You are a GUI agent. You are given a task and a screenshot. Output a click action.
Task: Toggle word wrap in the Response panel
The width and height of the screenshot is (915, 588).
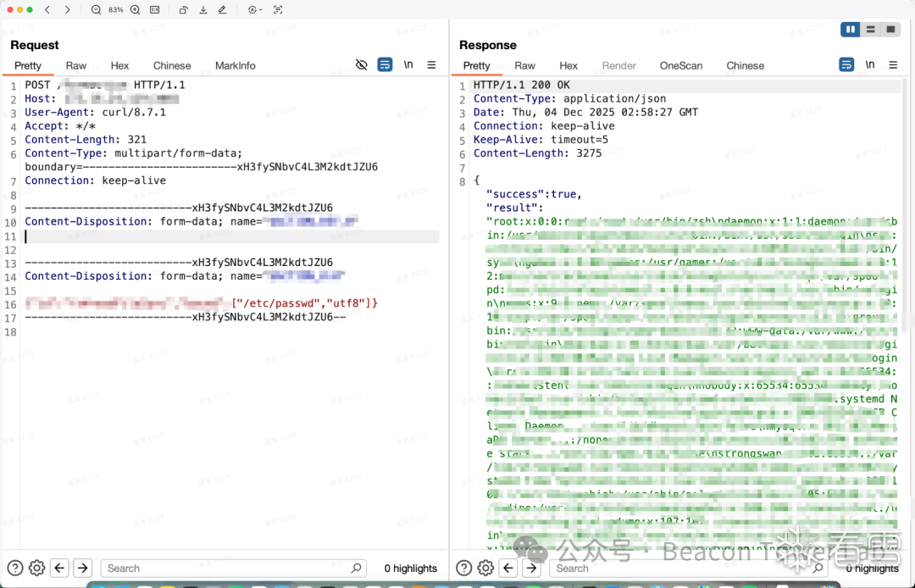(x=846, y=64)
